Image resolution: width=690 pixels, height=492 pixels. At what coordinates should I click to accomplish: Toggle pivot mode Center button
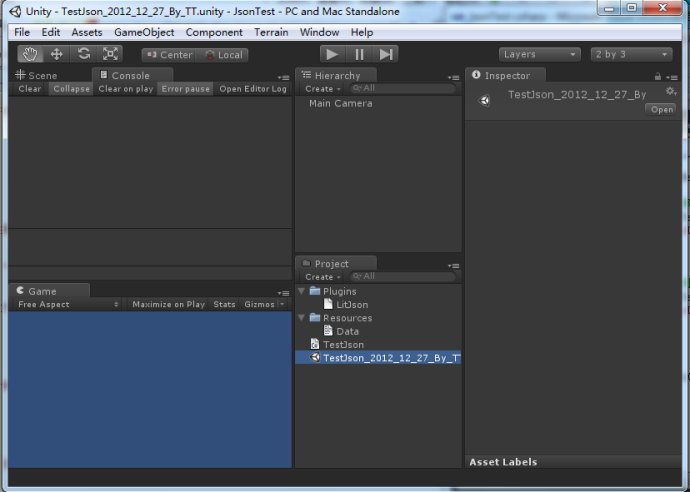[x=169, y=55]
